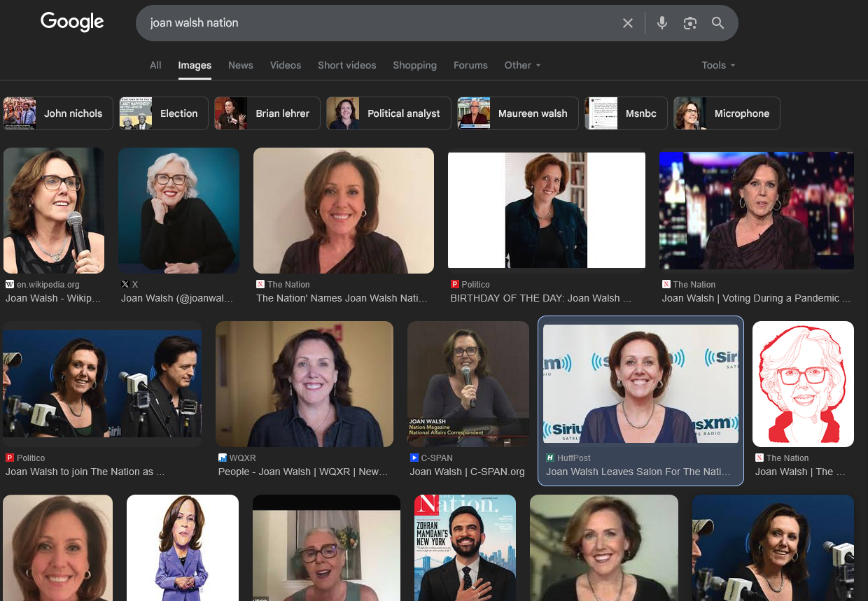Open Voting During a Pandemic thumbnail

(757, 211)
